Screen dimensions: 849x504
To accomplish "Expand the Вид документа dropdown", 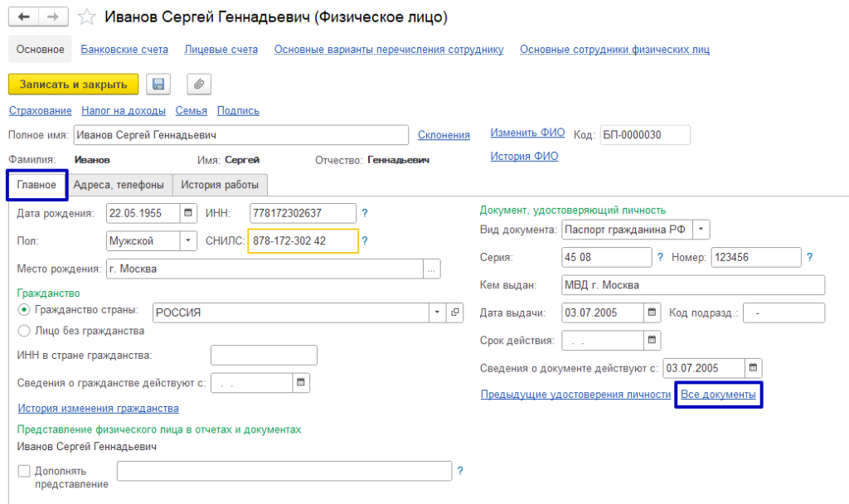I will (x=701, y=230).
